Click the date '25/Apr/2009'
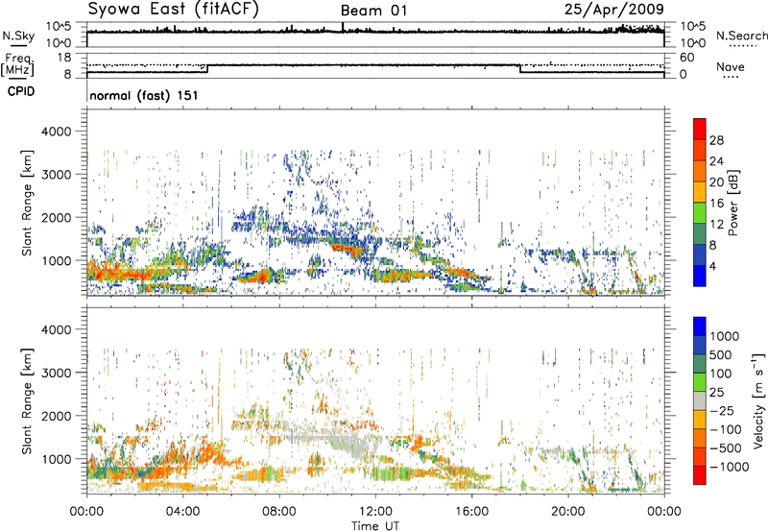The height and width of the screenshot is (532, 768). pos(614,9)
